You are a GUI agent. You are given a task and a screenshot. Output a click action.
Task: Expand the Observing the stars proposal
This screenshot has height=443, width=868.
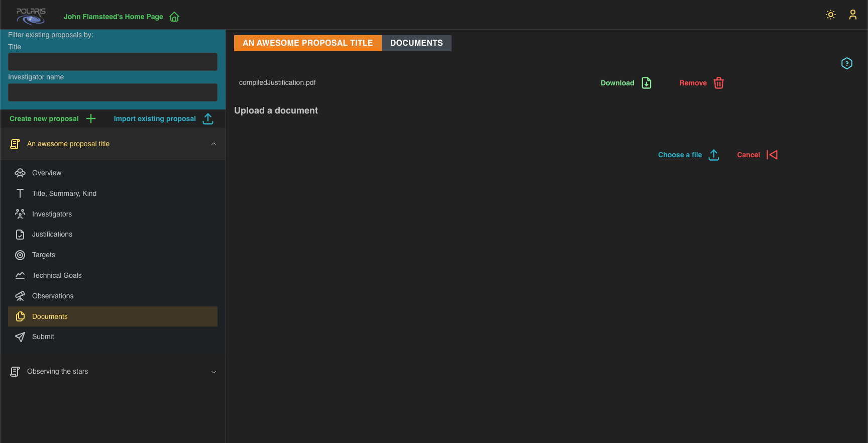[x=213, y=372]
